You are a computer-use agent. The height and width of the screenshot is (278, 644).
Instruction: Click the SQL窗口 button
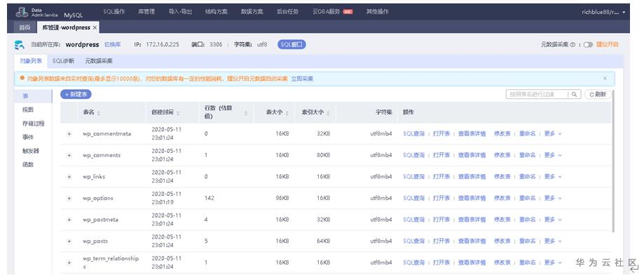292,44
